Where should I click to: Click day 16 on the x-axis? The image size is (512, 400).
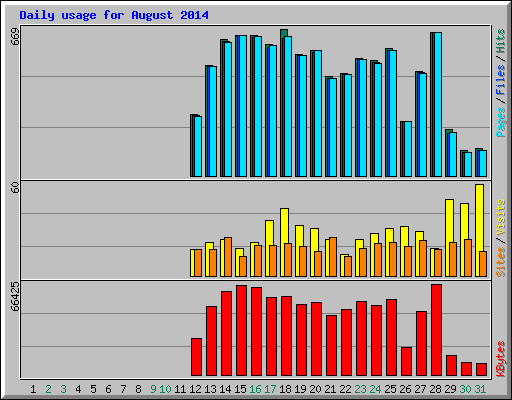[255, 389]
